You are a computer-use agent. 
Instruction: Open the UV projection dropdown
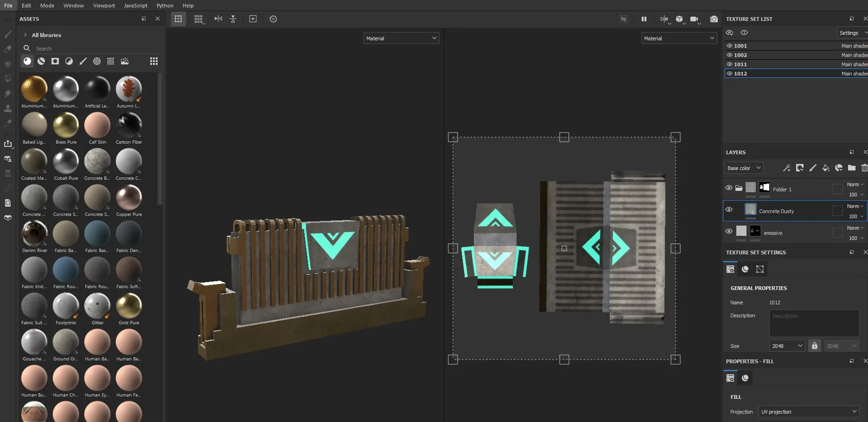(809, 411)
